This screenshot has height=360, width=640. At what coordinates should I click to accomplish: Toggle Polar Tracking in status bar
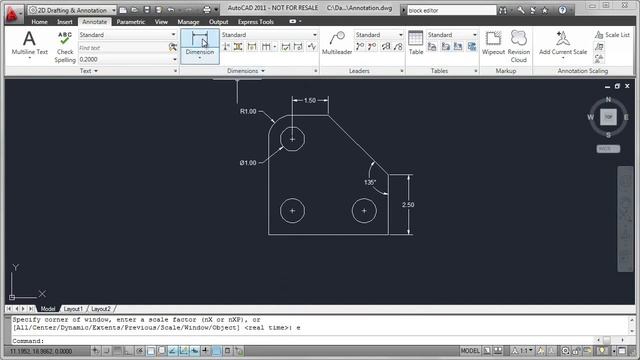click(139, 351)
